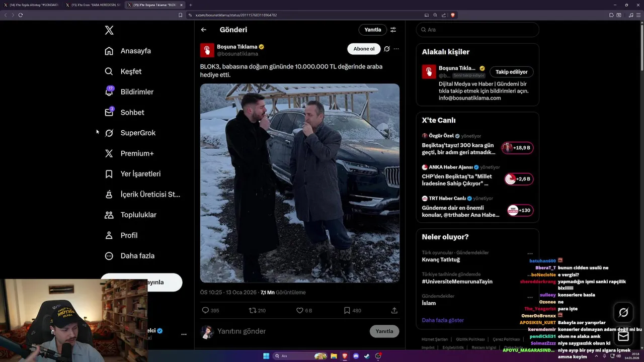Click the Ara search box
644x362 pixels.
477,30
